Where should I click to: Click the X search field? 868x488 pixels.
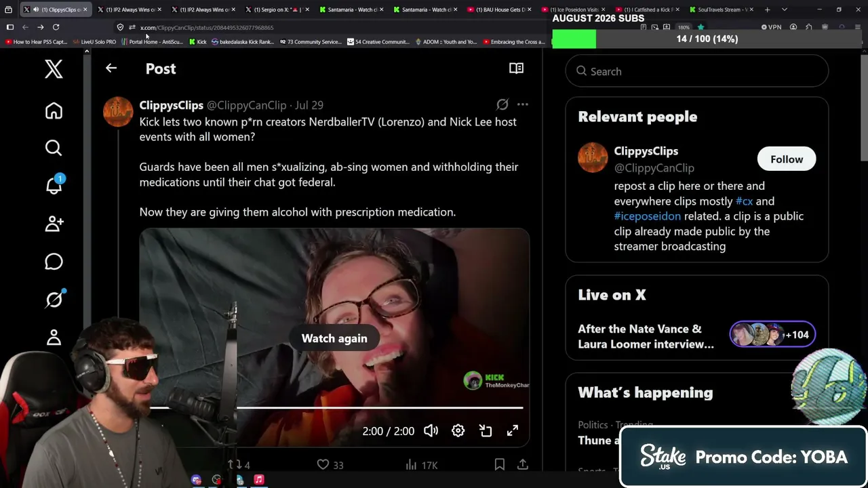[x=697, y=71]
